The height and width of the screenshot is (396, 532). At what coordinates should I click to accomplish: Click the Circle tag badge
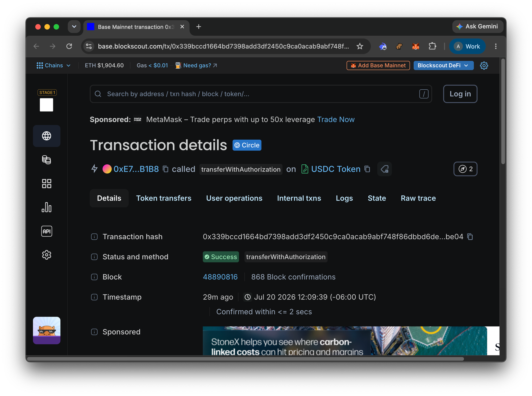click(247, 145)
